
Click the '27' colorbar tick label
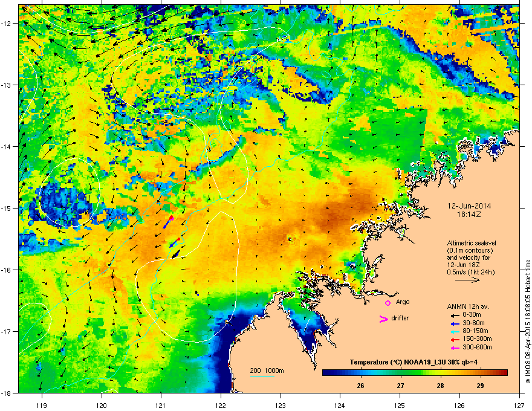(x=400, y=386)
